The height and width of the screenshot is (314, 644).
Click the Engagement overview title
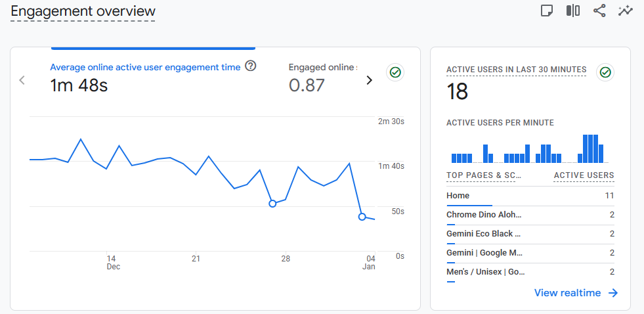click(83, 11)
